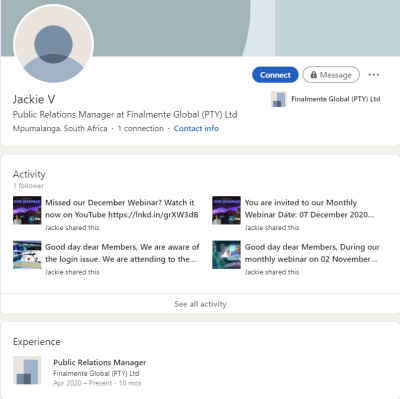
Task: Open the December Webinar YouTube post thumbnail
Action: (x=27, y=210)
